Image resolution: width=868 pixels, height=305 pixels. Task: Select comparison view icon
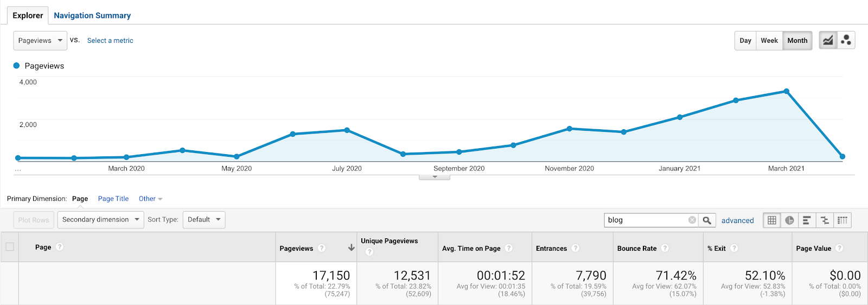click(x=825, y=220)
